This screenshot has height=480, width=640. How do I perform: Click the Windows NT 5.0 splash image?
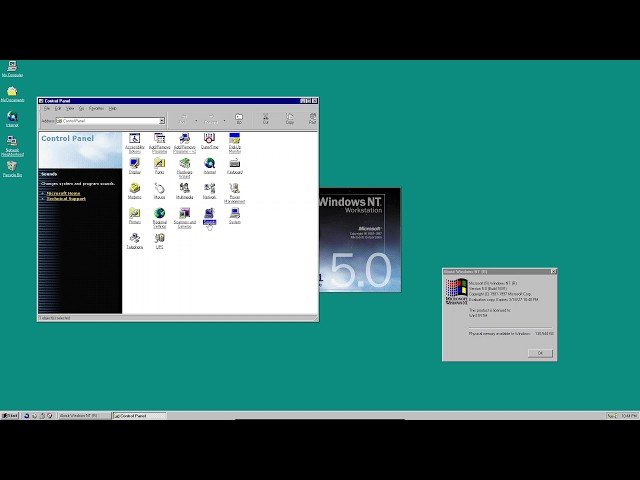point(360,240)
